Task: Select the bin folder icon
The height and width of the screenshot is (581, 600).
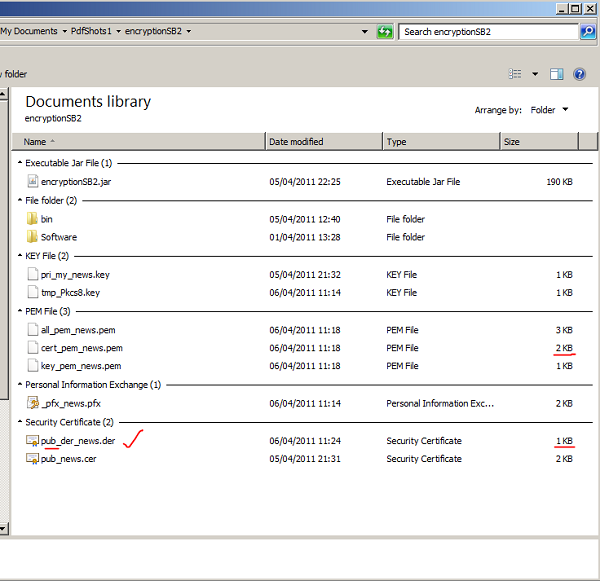Action: (32, 219)
